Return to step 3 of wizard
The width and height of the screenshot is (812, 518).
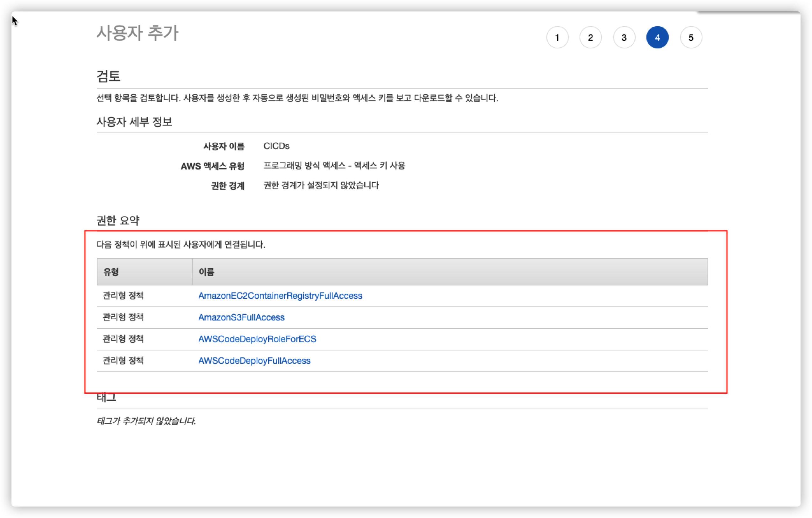tap(624, 38)
